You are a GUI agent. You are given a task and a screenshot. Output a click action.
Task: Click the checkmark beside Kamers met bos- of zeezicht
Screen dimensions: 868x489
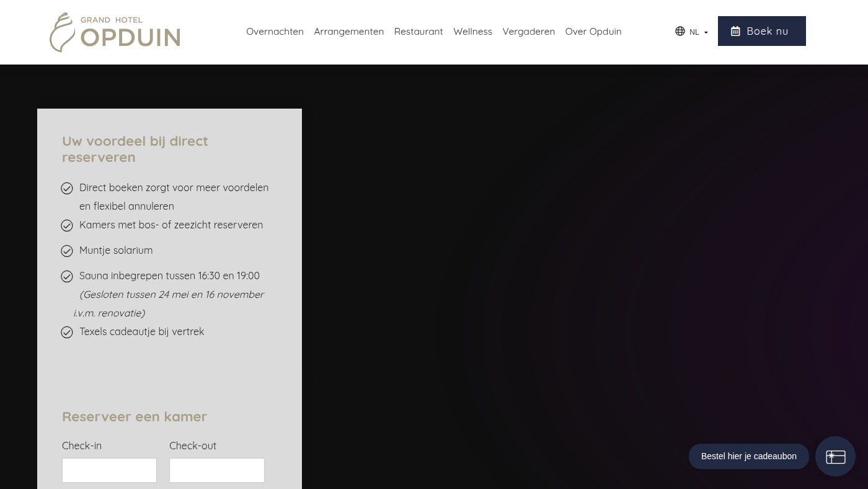click(67, 226)
